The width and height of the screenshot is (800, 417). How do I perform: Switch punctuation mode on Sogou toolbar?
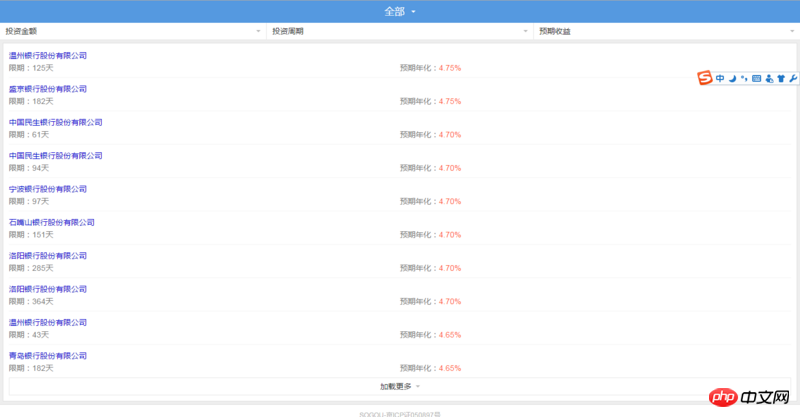[744, 78]
